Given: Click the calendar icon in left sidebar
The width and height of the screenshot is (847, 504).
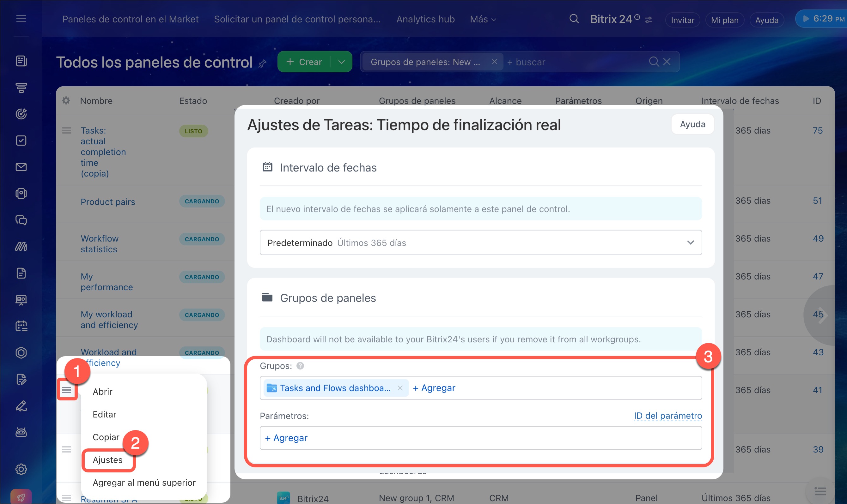Looking at the screenshot, I should tap(21, 326).
